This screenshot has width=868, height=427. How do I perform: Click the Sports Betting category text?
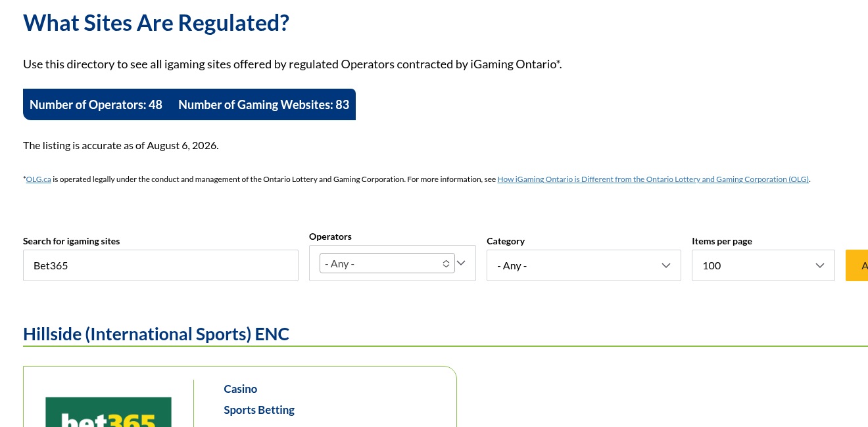[x=259, y=410]
